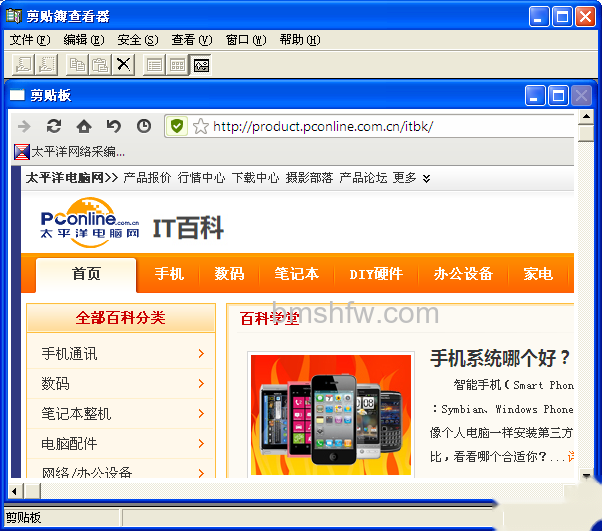This screenshot has height=531, width=602.
Task: Select the 家电 navigation tab
Action: coord(538,274)
